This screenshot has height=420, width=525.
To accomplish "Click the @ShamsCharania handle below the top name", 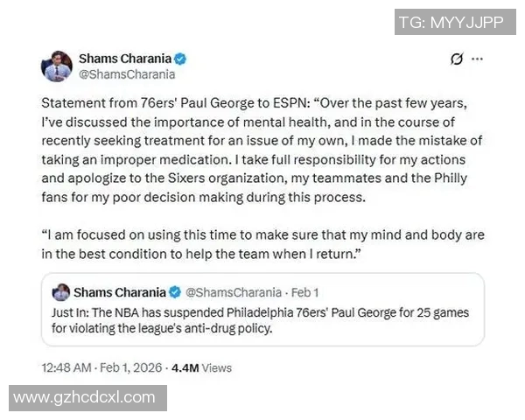I will point(127,74).
